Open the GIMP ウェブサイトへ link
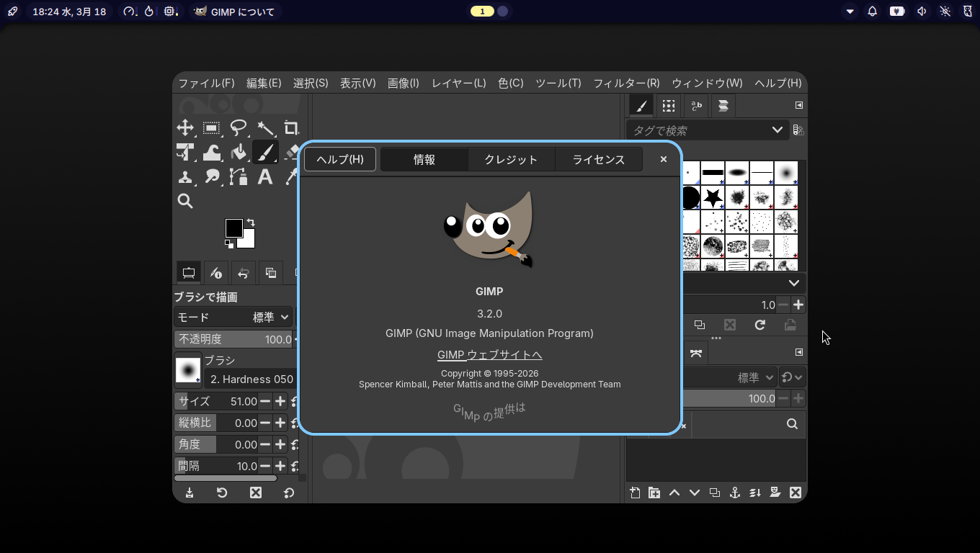980x553 pixels. point(489,354)
